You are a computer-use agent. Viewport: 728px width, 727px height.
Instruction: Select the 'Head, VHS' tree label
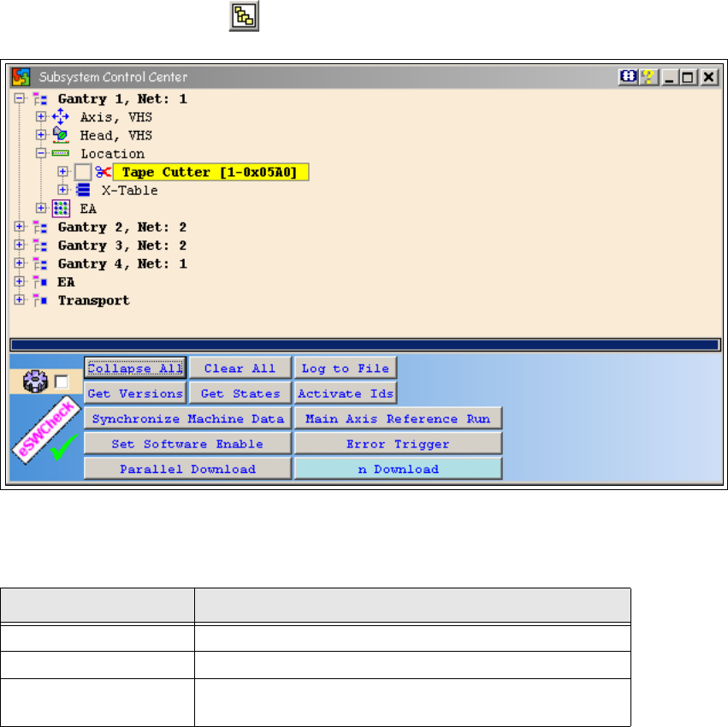pos(116,135)
